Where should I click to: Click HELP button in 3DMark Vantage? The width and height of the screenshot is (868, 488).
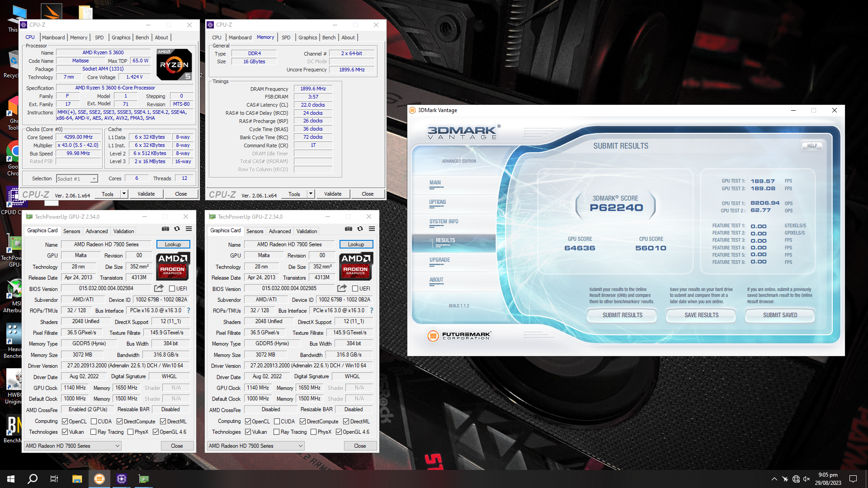click(x=812, y=146)
